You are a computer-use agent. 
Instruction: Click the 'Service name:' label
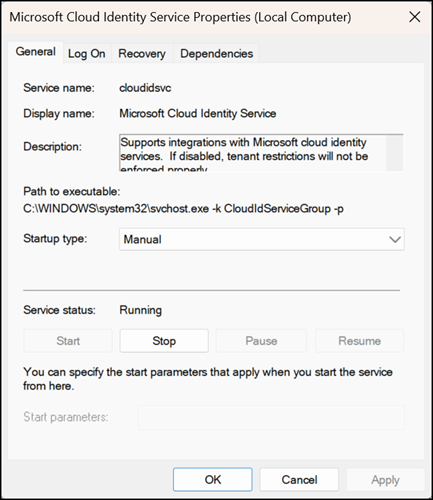click(x=59, y=88)
